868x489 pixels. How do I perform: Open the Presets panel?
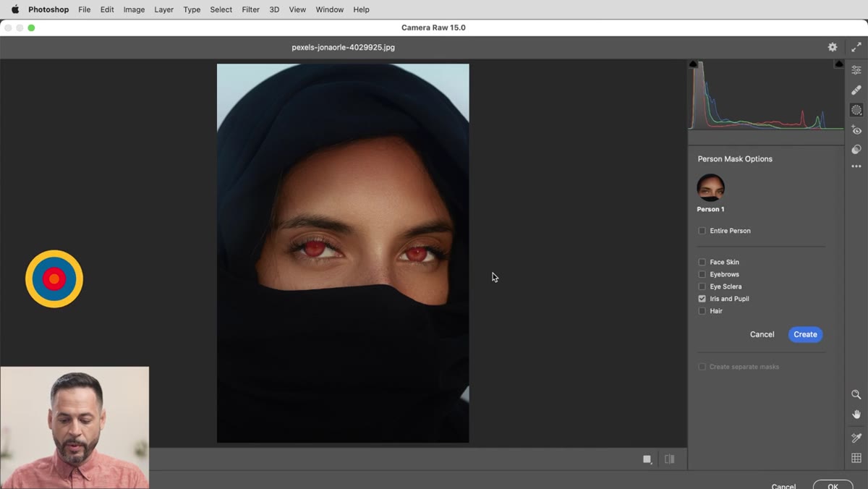click(856, 149)
